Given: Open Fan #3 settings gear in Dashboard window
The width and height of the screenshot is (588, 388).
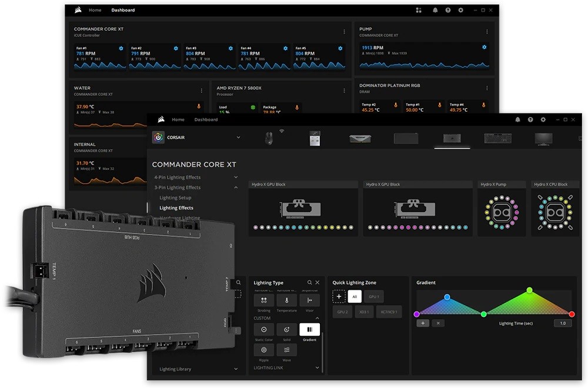Looking at the screenshot, I should [x=230, y=48].
